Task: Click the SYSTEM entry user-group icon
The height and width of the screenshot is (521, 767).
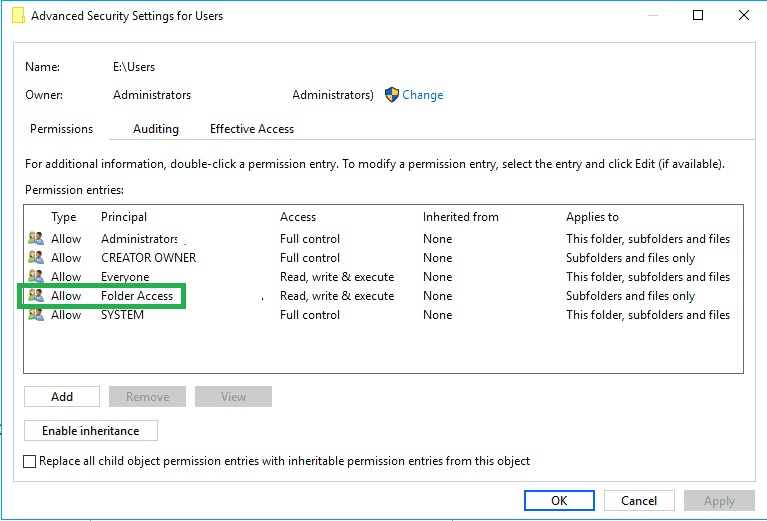Action: click(x=36, y=315)
